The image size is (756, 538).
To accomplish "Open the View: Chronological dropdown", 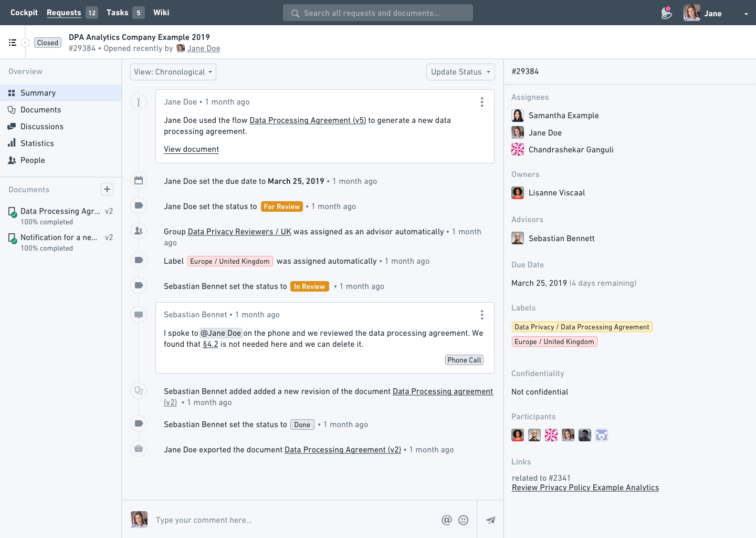I will [173, 72].
